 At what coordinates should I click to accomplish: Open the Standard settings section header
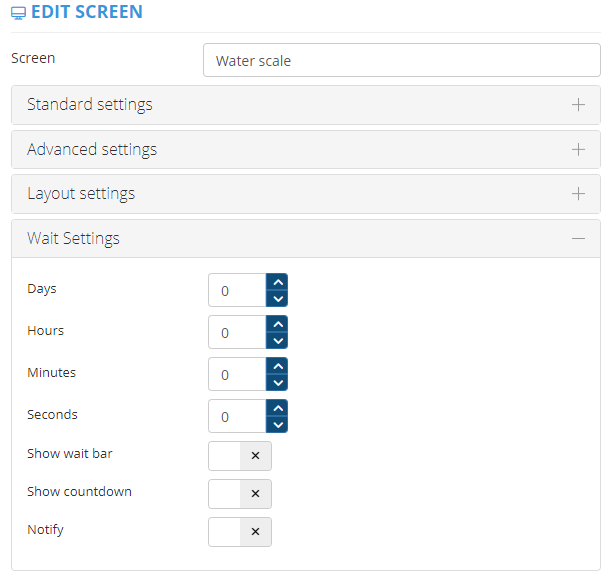point(90,105)
